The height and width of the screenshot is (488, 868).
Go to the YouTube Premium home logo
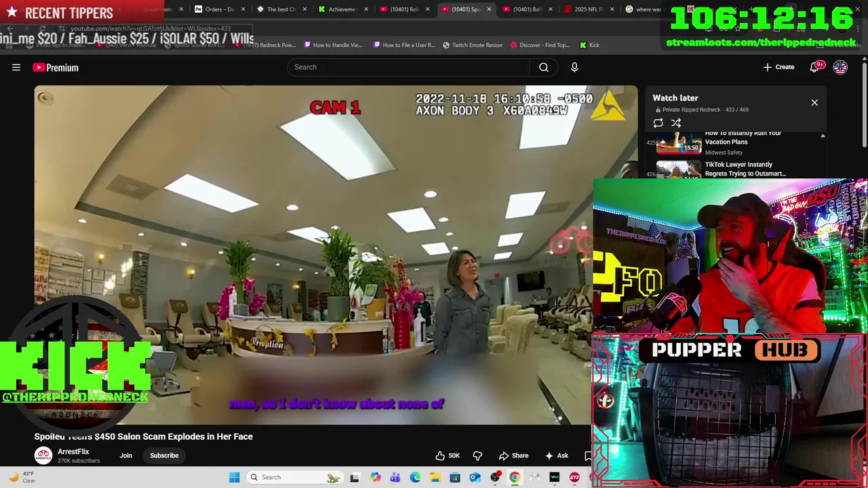coord(56,67)
